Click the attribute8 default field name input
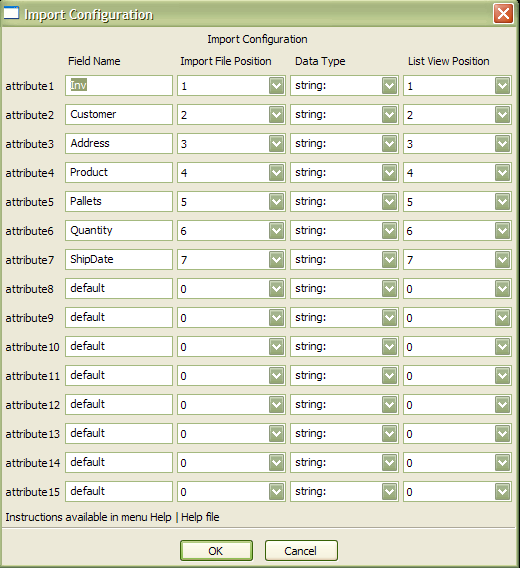This screenshot has height=572, width=524. coord(119,289)
